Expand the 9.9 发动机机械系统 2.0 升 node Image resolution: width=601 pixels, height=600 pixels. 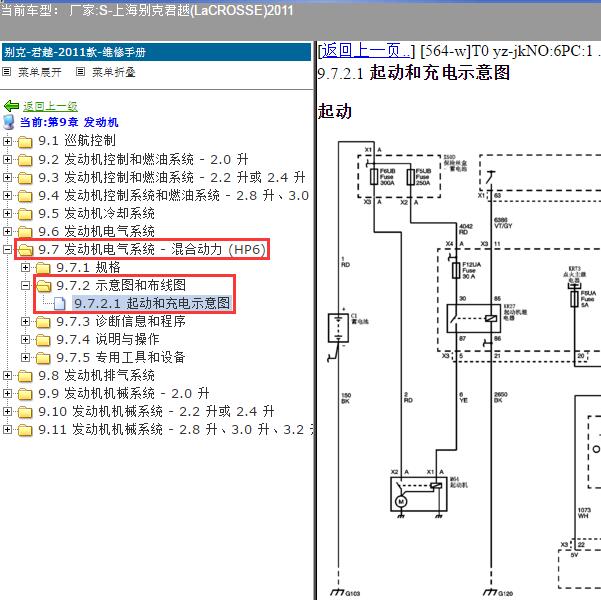[x=7, y=393]
